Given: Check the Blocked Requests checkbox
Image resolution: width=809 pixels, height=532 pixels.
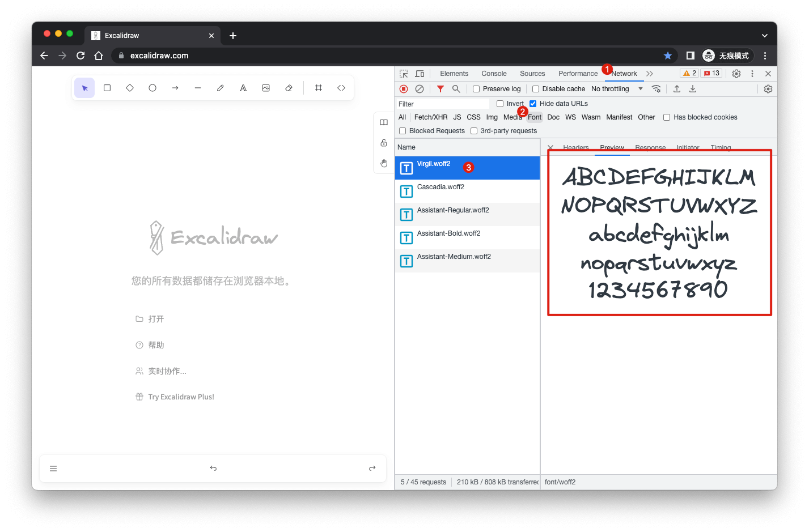Looking at the screenshot, I should (403, 131).
